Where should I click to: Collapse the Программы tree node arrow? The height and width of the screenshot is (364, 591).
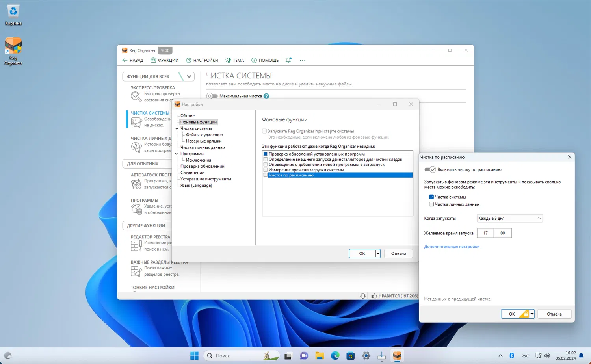(x=177, y=154)
